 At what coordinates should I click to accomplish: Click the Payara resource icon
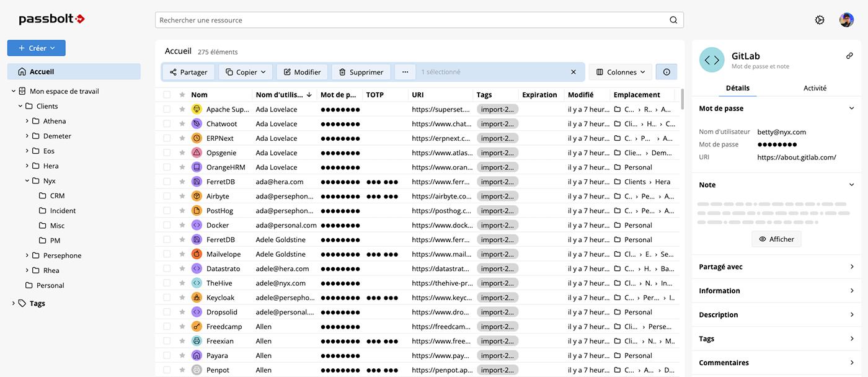(x=197, y=355)
